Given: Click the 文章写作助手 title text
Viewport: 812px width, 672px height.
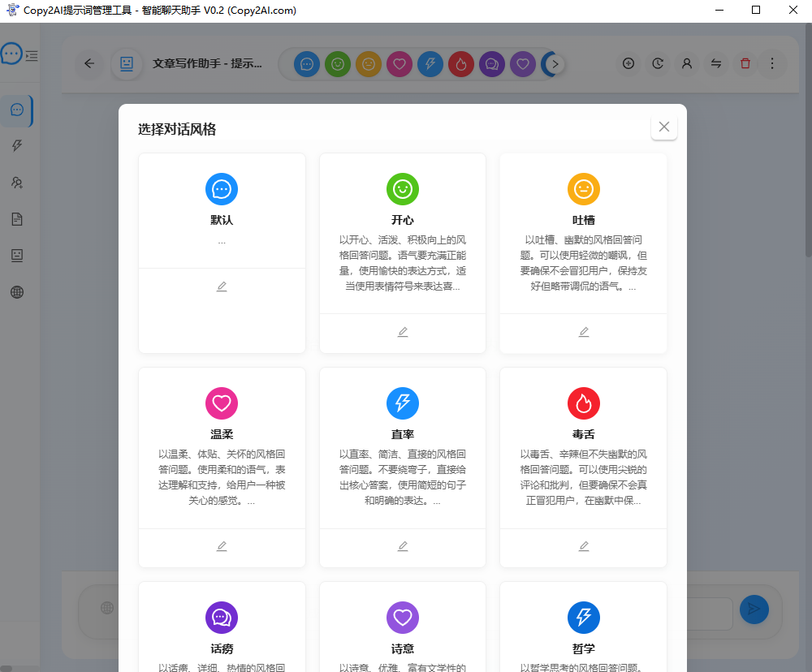Looking at the screenshot, I should point(207,63).
